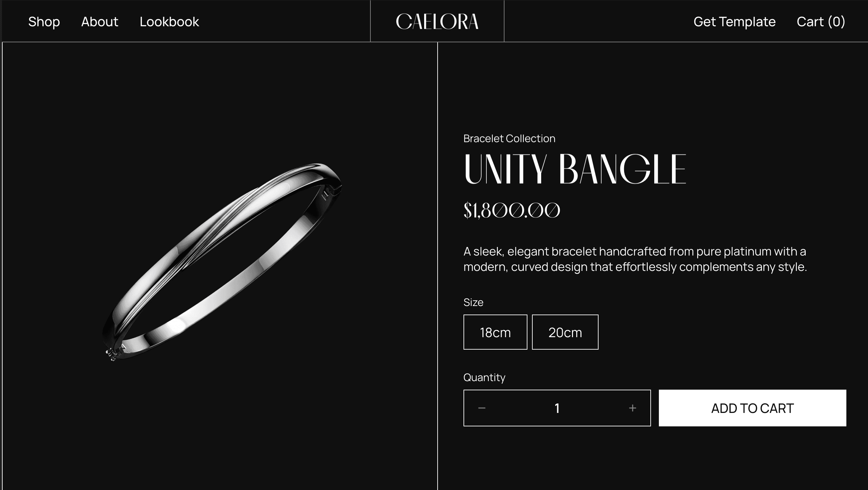Click the $1,800.00 price text

point(511,211)
